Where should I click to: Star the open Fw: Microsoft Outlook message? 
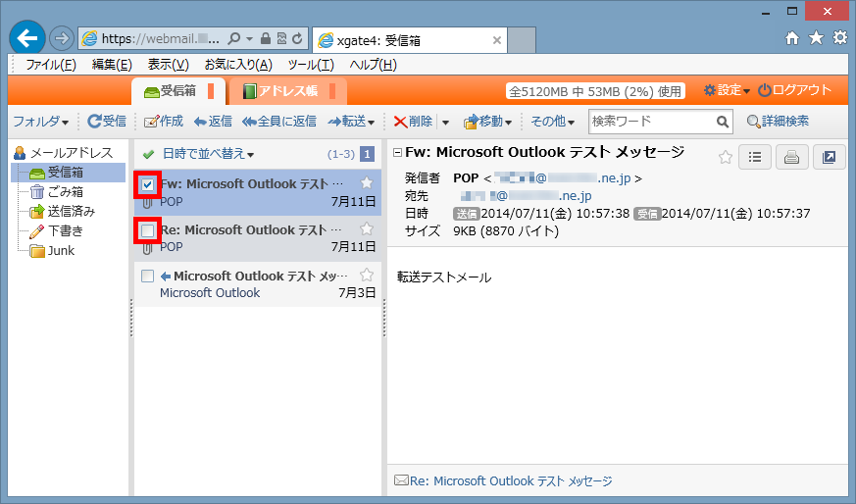(x=726, y=157)
